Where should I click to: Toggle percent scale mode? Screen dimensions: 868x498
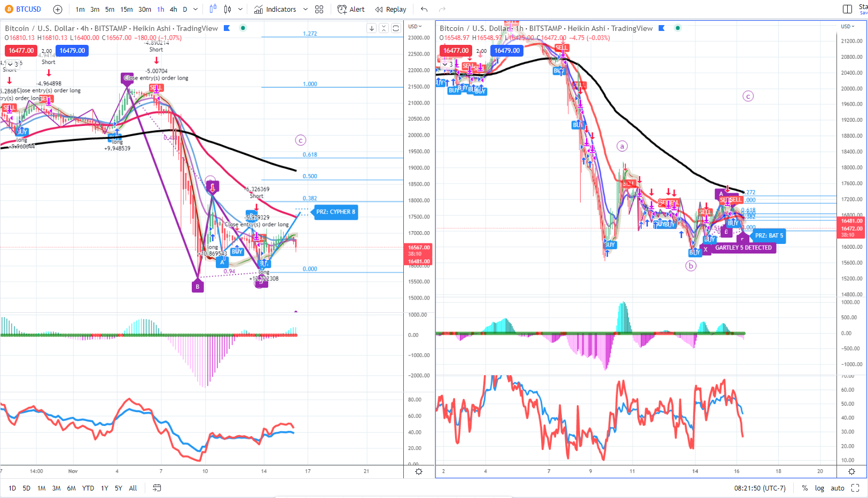(804, 488)
